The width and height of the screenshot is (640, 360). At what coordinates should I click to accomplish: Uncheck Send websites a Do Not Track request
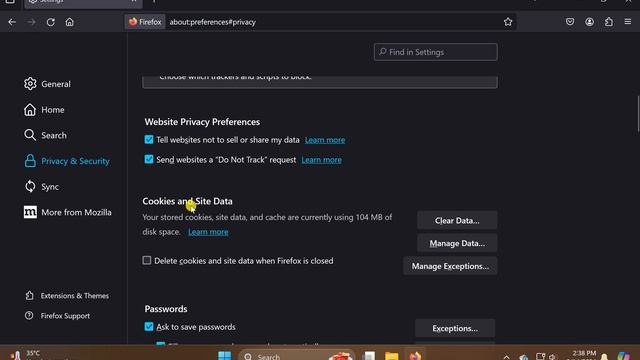[149, 159]
